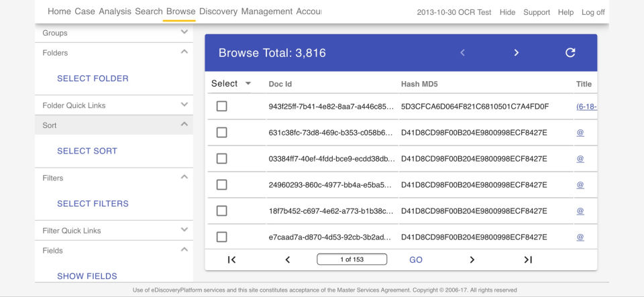Open the Select dropdown arrow
Viewport: 644px width, 297px height.
[248, 84]
